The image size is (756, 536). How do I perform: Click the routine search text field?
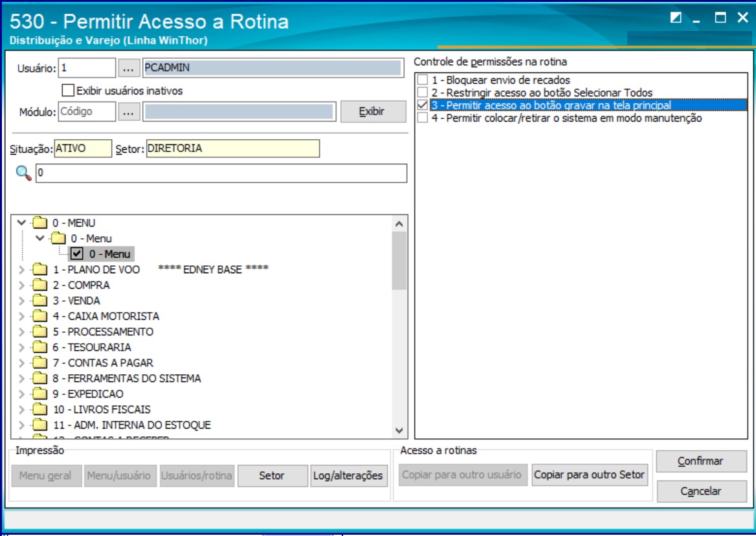coord(221,173)
